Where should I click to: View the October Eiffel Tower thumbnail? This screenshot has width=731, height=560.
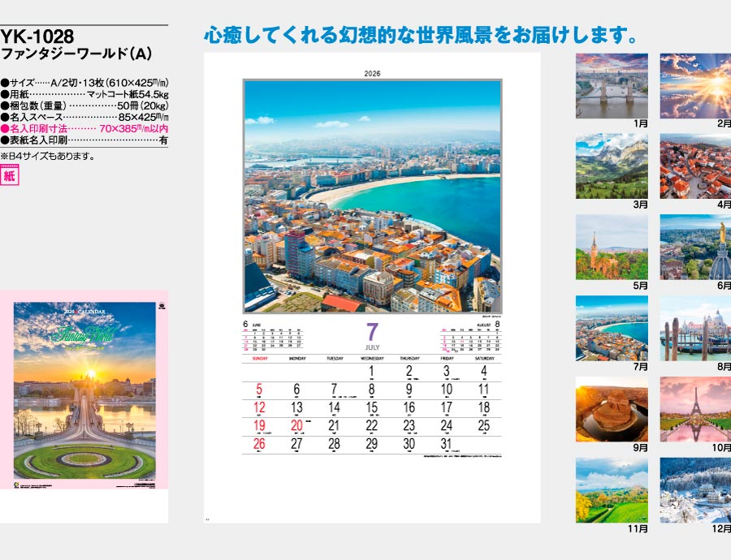695,409
